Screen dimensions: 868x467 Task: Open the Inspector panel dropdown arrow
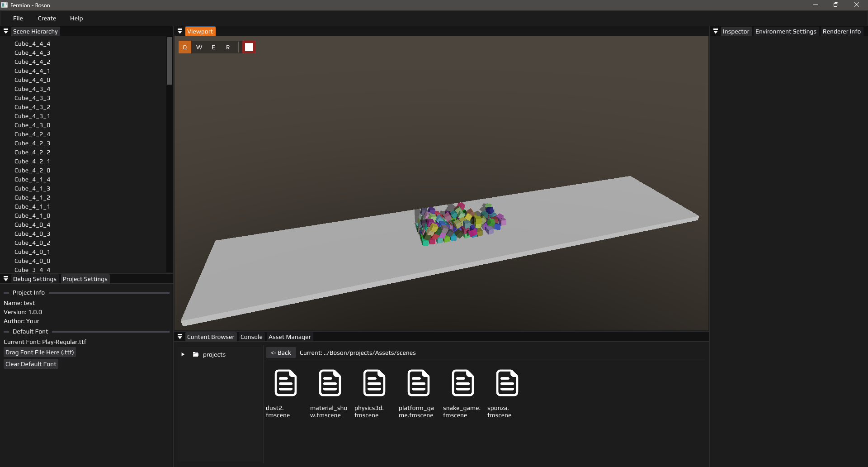716,31
